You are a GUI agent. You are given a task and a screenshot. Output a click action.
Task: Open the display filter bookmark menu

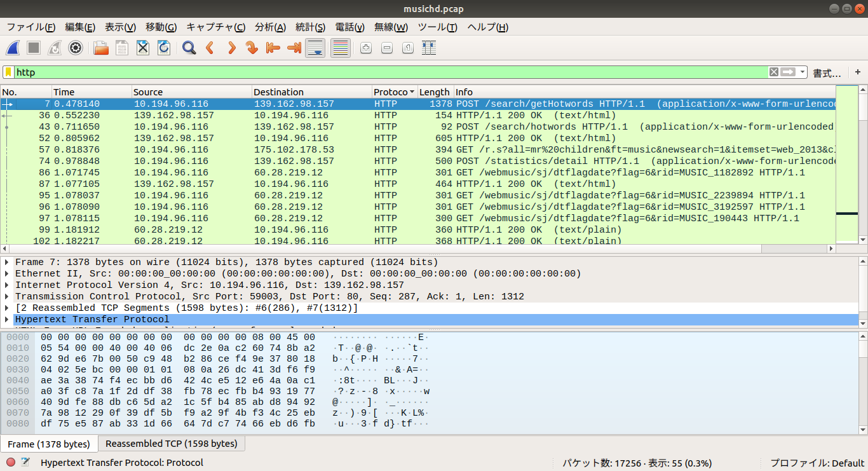[x=9, y=72]
